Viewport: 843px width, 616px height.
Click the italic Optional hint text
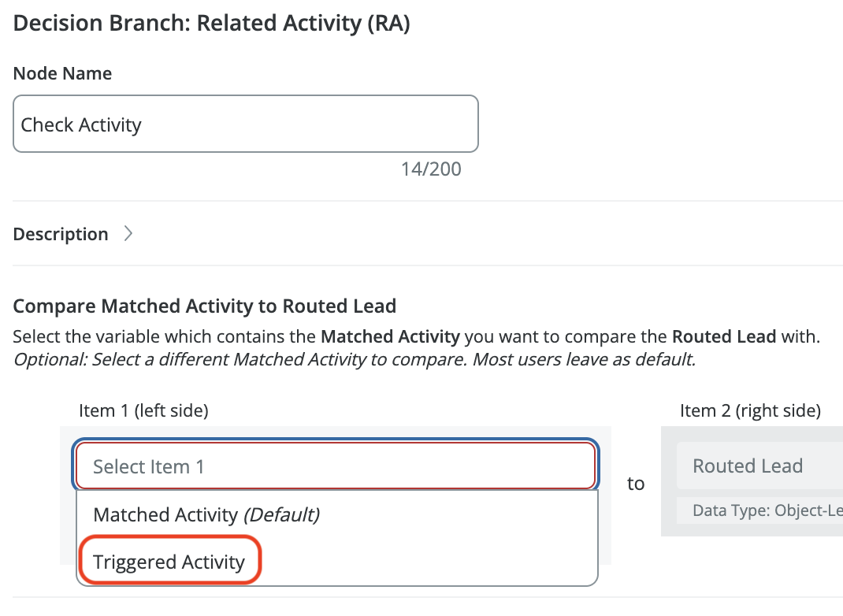coord(355,359)
